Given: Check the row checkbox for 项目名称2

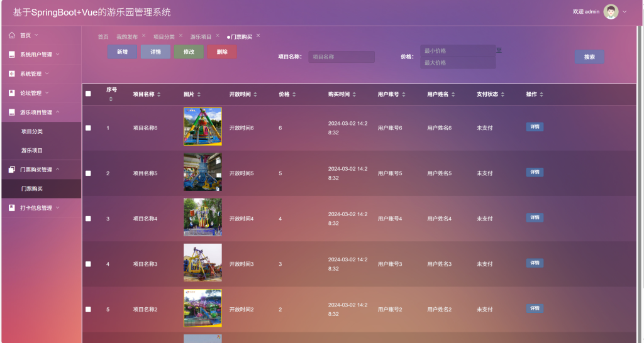Looking at the screenshot, I should [x=88, y=310].
